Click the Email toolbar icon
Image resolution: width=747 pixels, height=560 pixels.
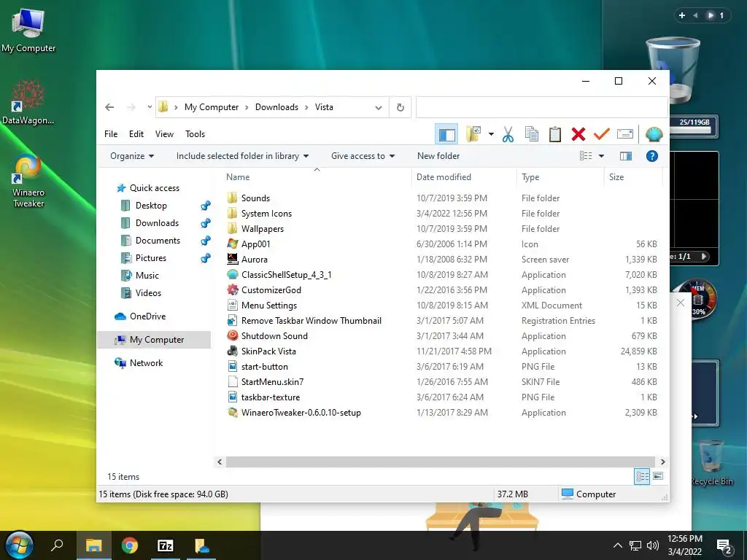[x=624, y=134]
